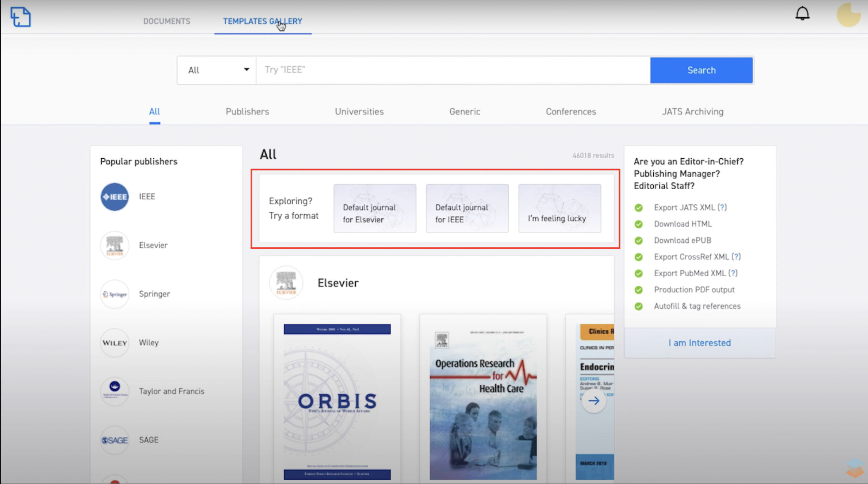Click help icon beside Export JATS XML
868x484 pixels.
click(722, 207)
